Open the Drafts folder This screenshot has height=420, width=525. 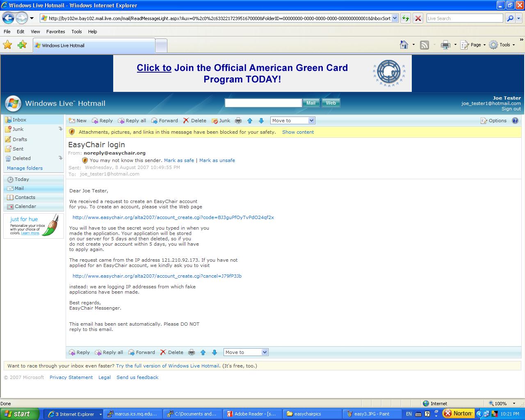20,139
